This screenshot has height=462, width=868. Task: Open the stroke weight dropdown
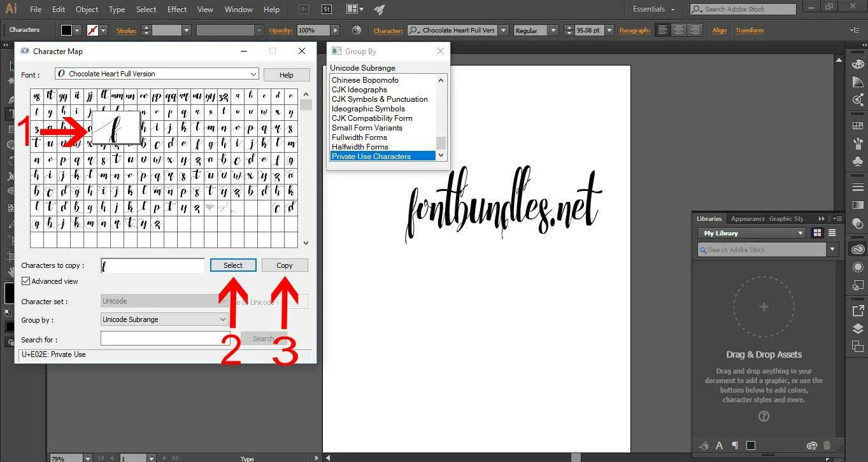187,31
